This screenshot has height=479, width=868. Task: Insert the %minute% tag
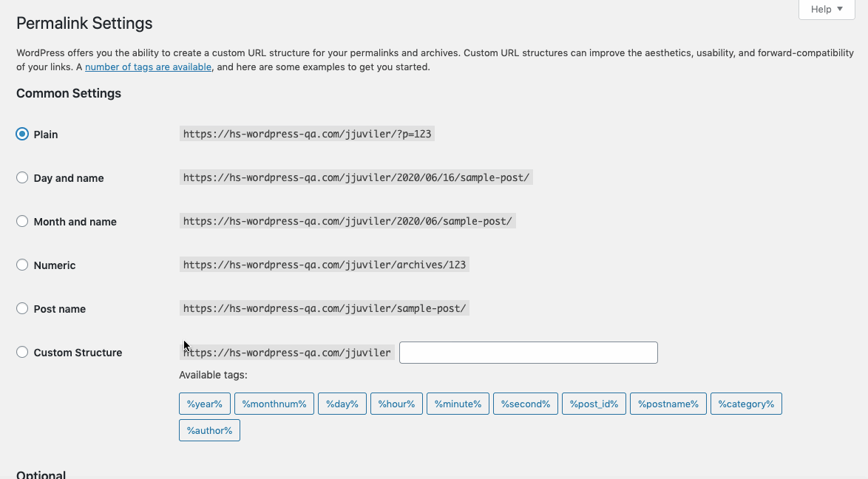click(x=457, y=404)
